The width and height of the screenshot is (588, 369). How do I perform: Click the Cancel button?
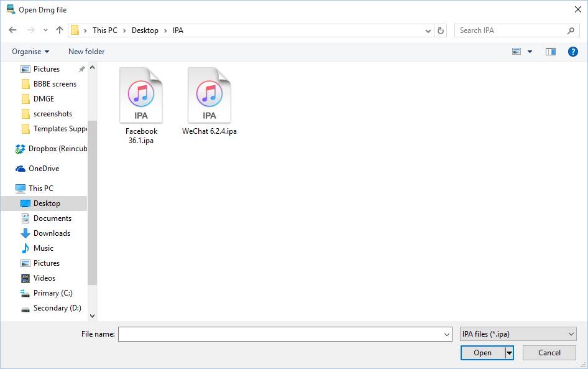point(549,353)
